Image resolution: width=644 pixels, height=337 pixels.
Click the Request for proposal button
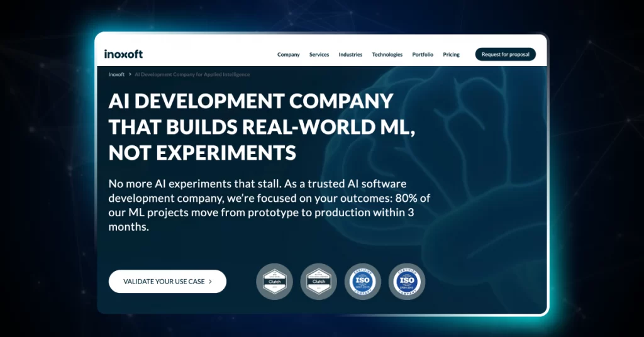tap(506, 54)
